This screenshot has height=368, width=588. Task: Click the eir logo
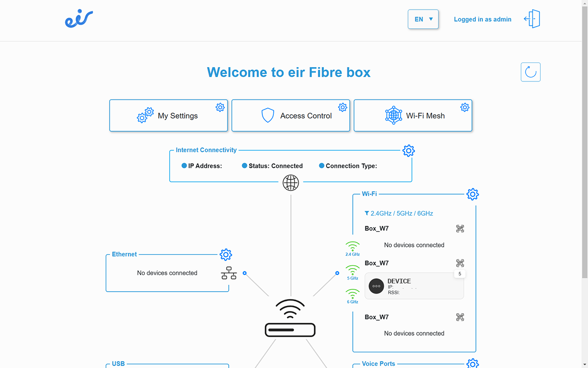click(79, 19)
